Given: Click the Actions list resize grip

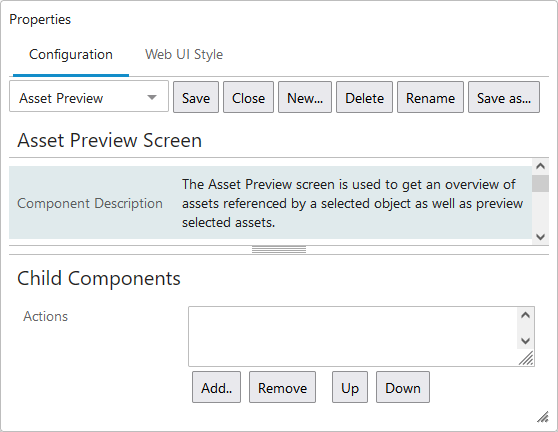Looking at the screenshot, I should click(526, 358).
